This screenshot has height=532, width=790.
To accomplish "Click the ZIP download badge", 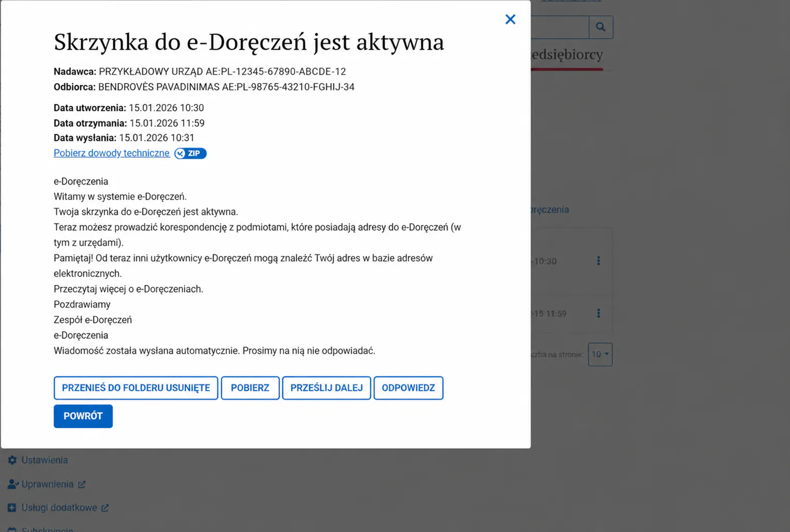I will [x=190, y=153].
